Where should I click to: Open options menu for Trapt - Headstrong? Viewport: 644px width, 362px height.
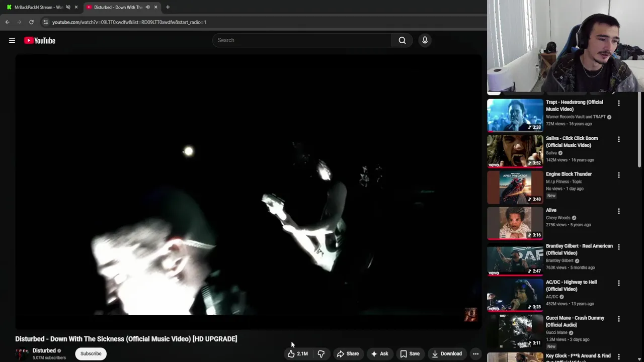[619, 103]
